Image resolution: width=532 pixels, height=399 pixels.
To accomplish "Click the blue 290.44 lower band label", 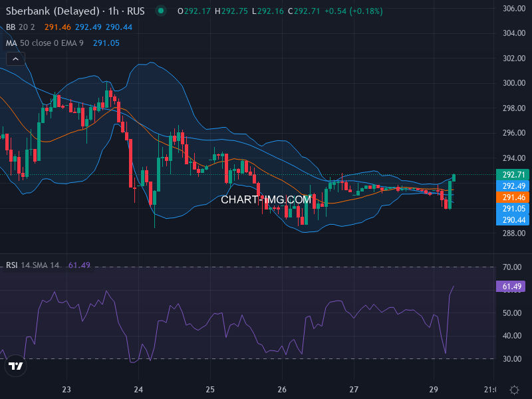I will (513, 220).
